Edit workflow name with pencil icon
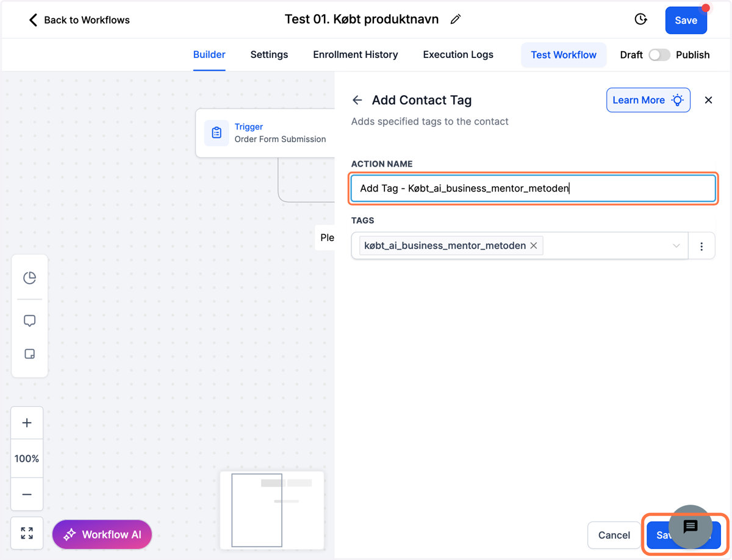The width and height of the screenshot is (732, 560). [455, 20]
